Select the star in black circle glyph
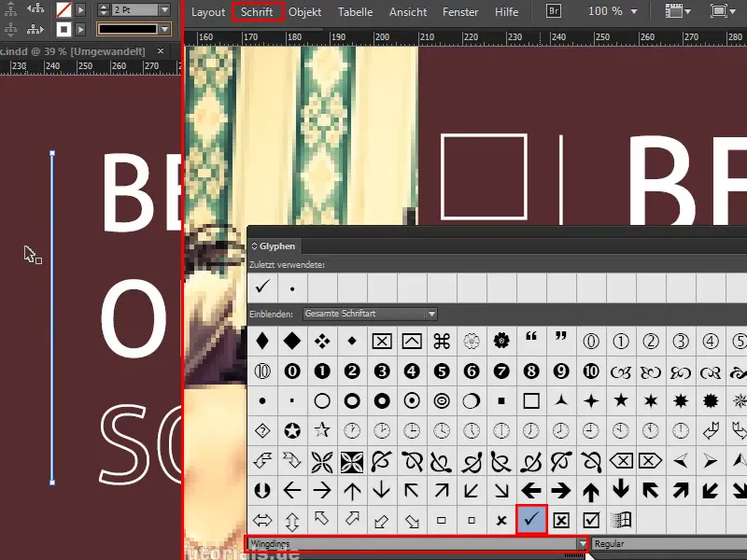The width and height of the screenshot is (747, 560). click(x=292, y=430)
